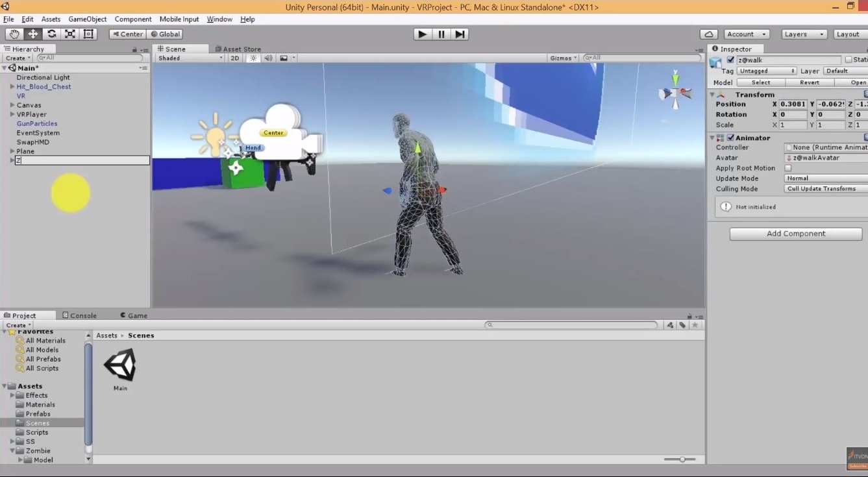The height and width of the screenshot is (477, 868).
Task: Select the Scale tool
Action: pyautogui.click(x=70, y=34)
